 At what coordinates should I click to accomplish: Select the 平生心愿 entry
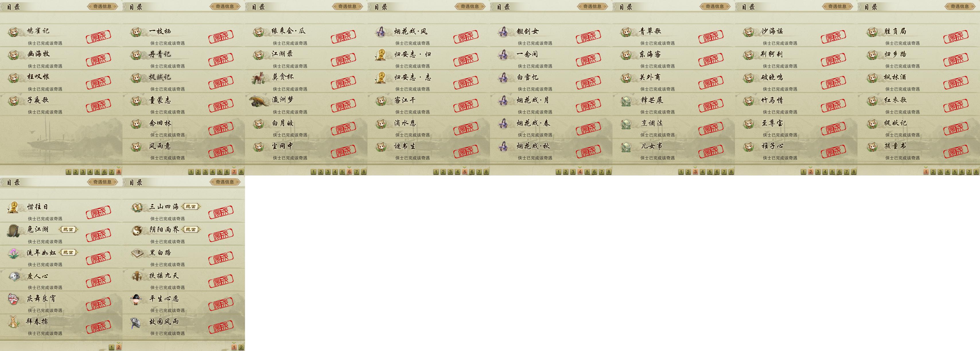[x=184, y=303]
